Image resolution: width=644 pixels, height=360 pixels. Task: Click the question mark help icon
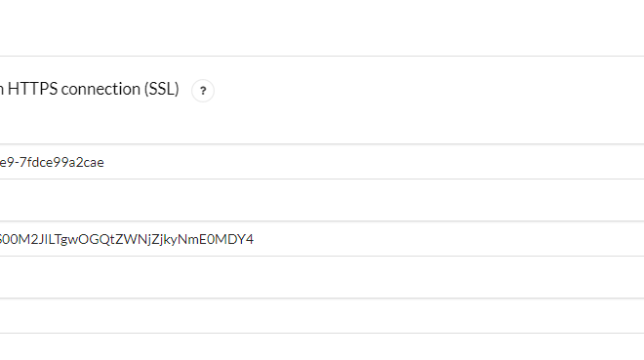coord(203,91)
